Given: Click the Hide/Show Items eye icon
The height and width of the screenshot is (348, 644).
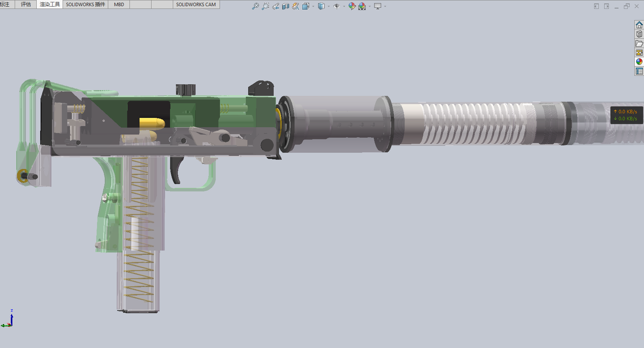Looking at the screenshot, I should click(336, 6).
